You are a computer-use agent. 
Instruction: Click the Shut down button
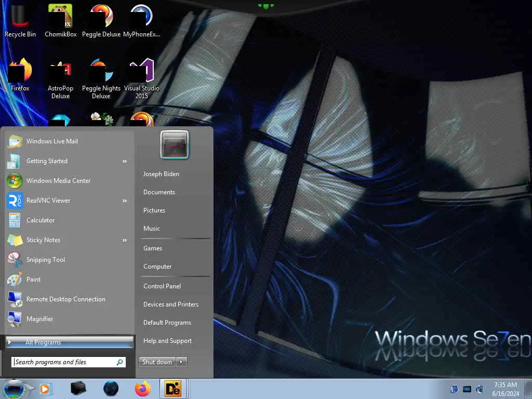tap(157, 362)
